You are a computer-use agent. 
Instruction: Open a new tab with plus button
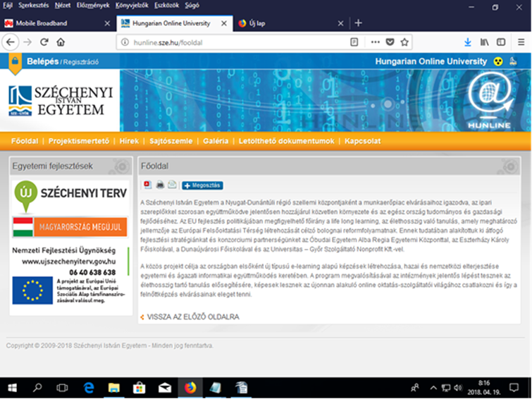pyautogui.click(x=358, y=23)
